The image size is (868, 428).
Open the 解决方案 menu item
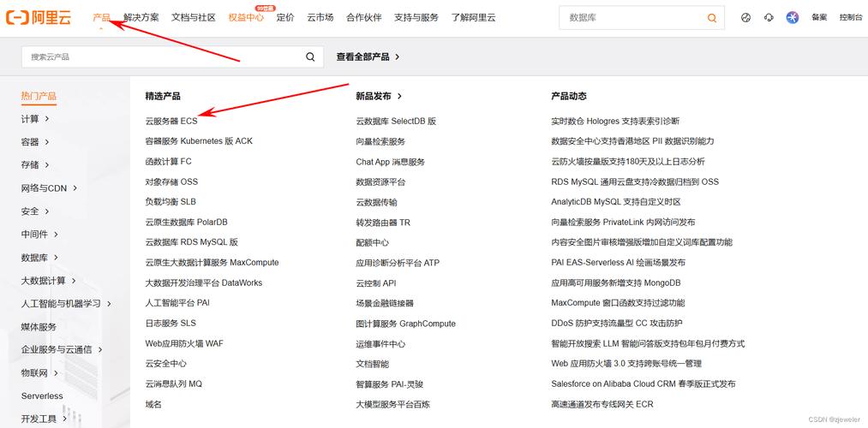[141, 18]
